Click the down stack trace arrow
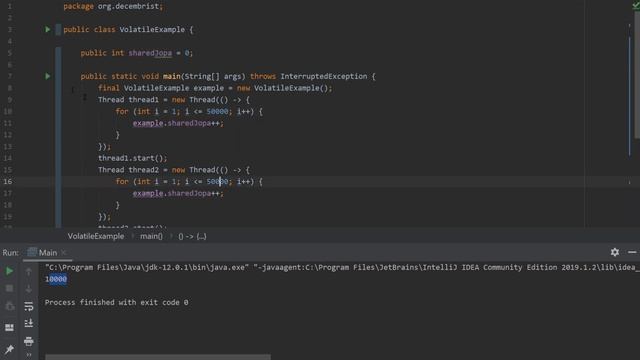 (29, 289)
